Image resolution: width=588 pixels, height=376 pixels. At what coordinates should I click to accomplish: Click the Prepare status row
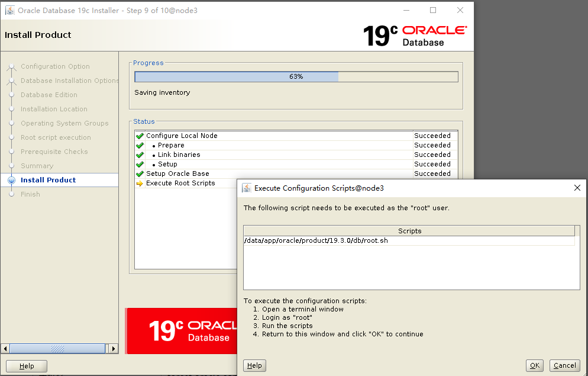click(296, 145)
